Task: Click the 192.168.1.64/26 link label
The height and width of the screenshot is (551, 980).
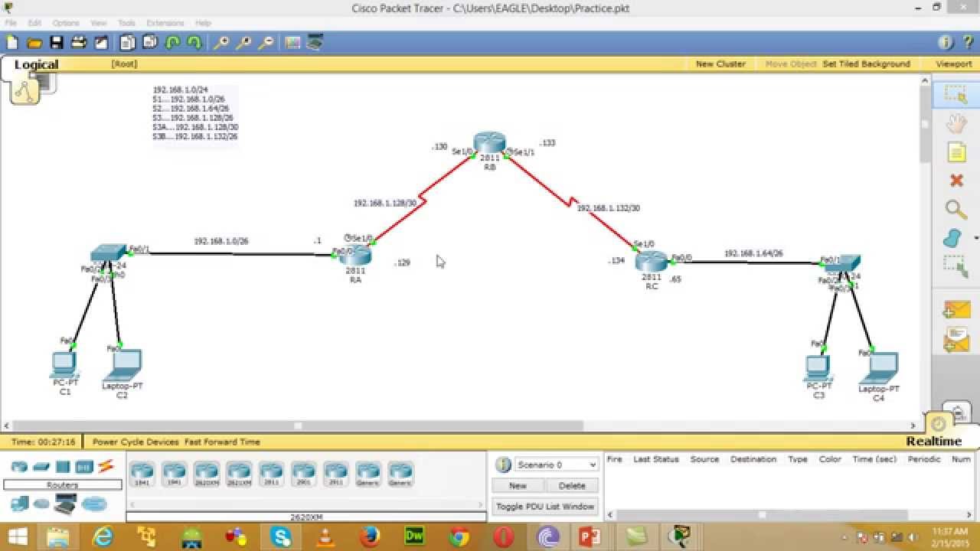Action: [x=753, y=253]
